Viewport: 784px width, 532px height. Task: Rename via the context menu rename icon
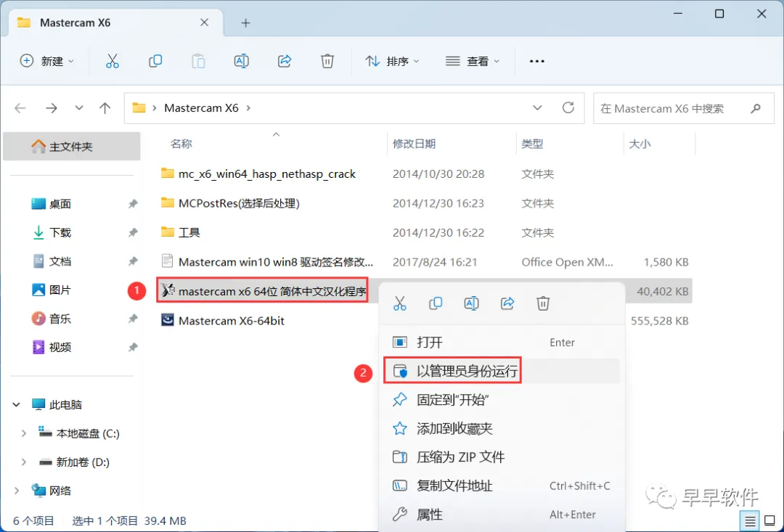[x=472, y=303]
